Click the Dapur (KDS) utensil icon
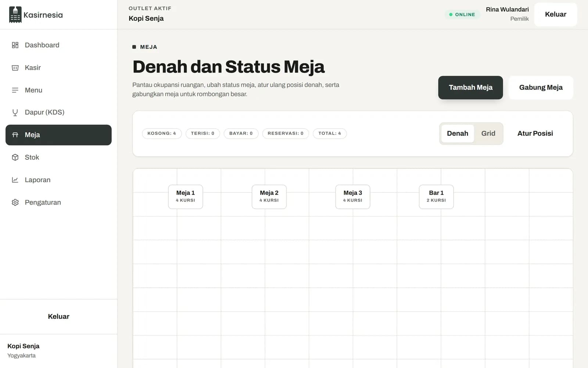The width and height of the screenshot is (588, 368). click(x=15, y=113)
